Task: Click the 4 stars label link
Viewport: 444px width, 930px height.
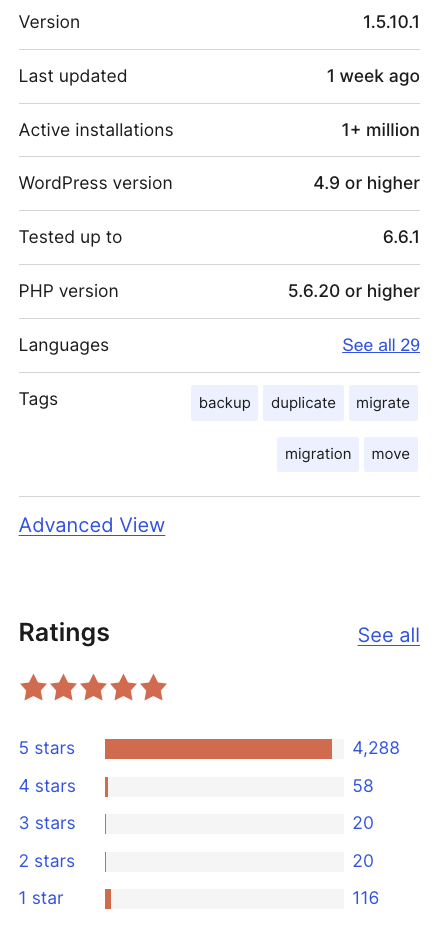Action: [x=47, y=786]
